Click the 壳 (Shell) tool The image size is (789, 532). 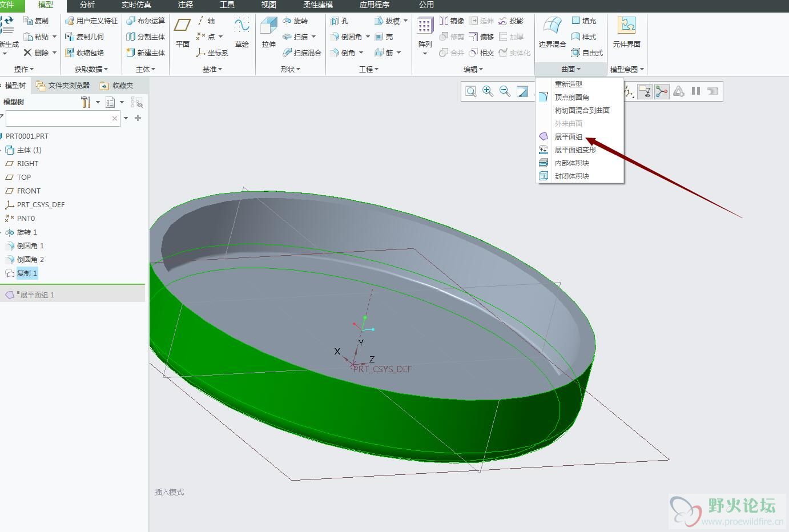(x=384, y=37)
